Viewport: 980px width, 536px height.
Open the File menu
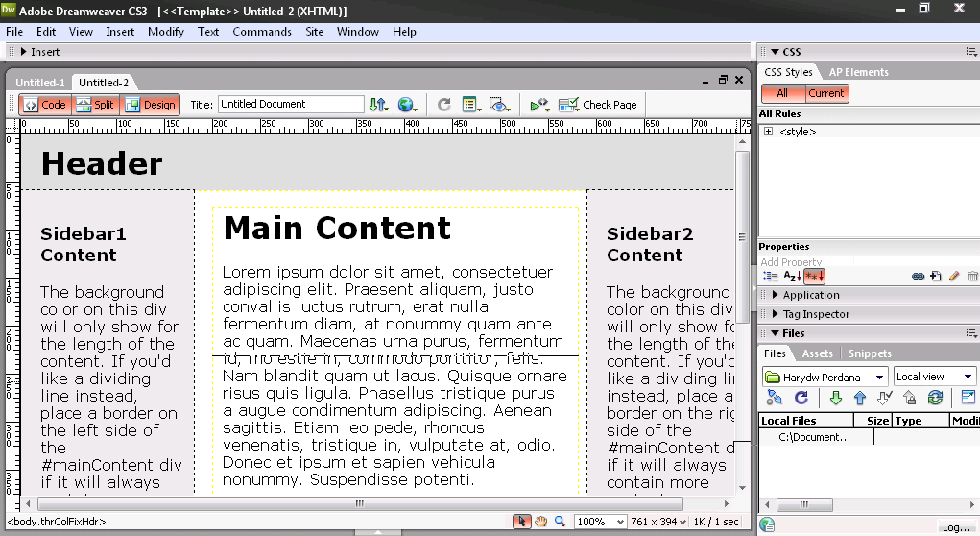(x=14, y=32)
